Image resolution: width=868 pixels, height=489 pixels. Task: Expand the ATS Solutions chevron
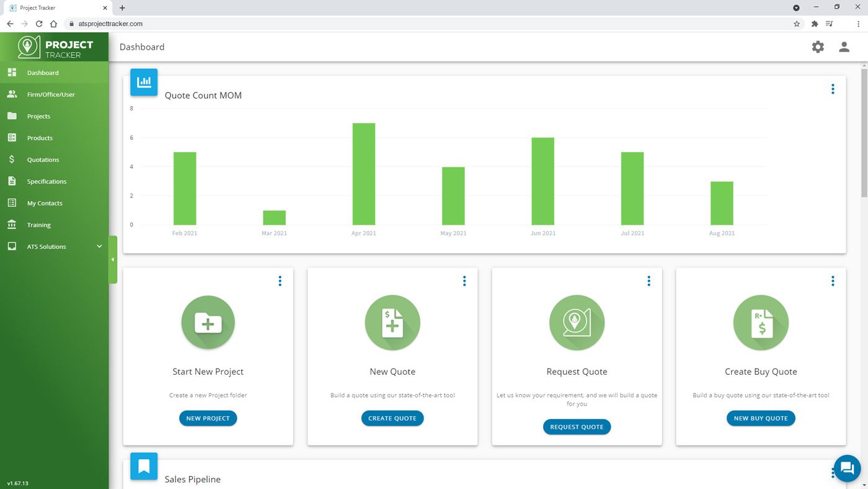coord(99,246)
